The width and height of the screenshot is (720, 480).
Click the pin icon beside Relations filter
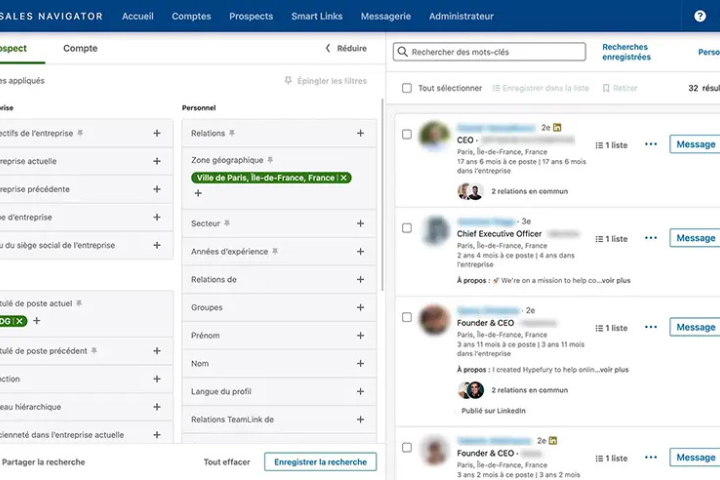[232, 133]
